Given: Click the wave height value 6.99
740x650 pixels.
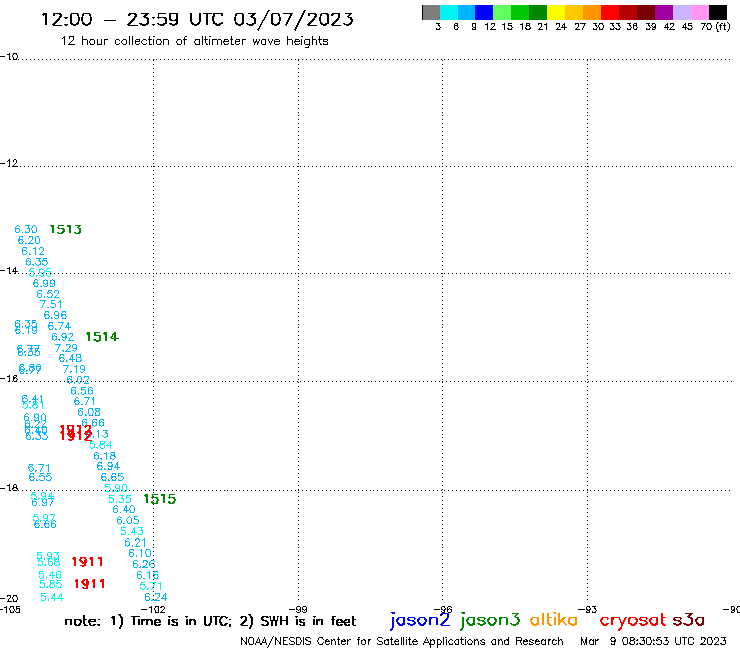Looking at the screenshot, I should pyautogui.click(x=44, y=283).
